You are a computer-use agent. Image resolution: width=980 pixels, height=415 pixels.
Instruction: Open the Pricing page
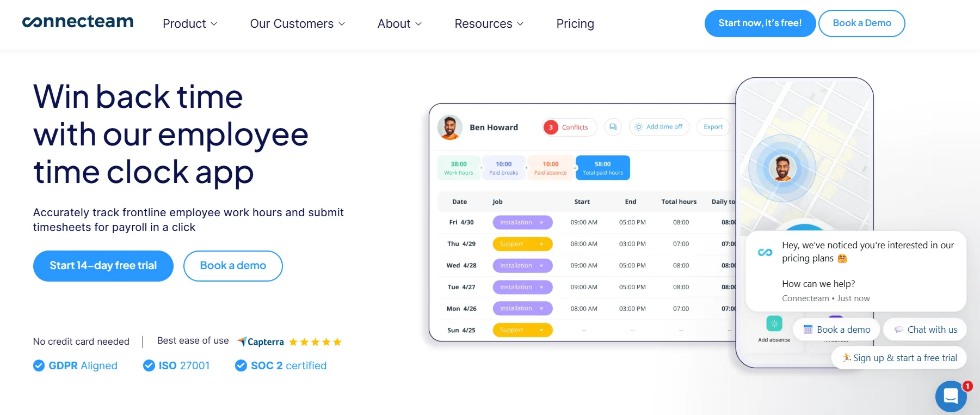(575, 23)
